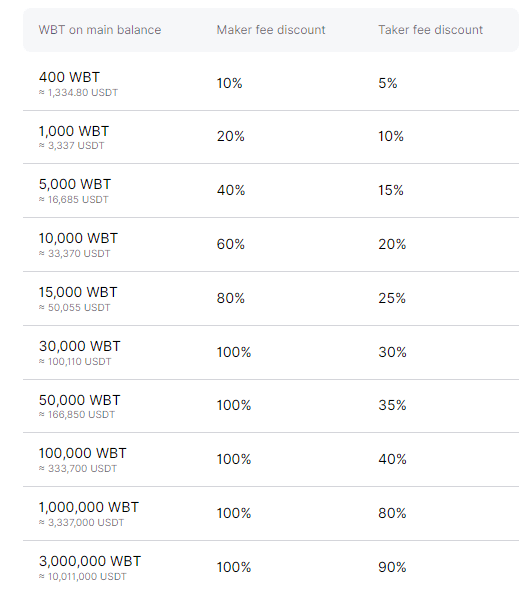Select the 50,000 WBT tier label
The width and height of the screenshot is (530, 602).
[x=80, y=400]
